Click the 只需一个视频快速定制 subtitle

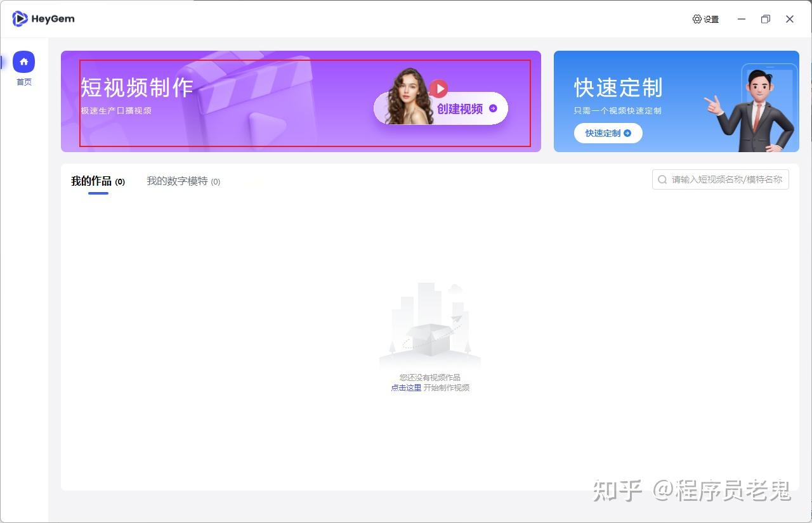(618, 111)
